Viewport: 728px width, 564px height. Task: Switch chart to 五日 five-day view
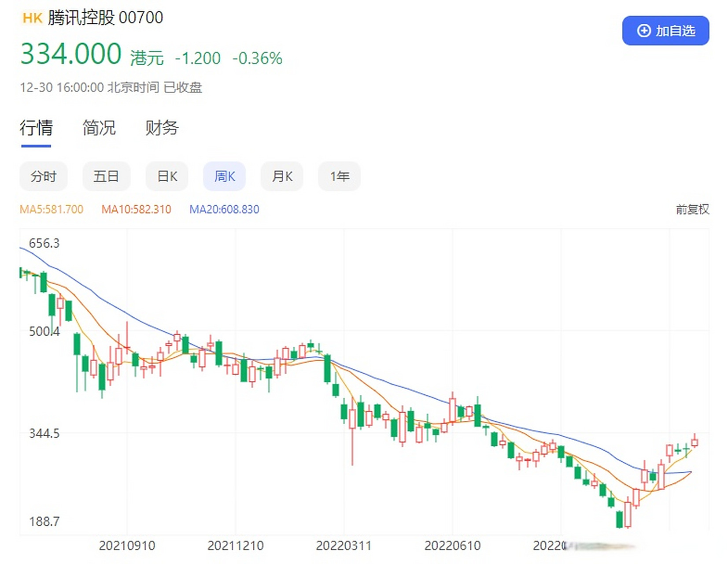(106, 176)
